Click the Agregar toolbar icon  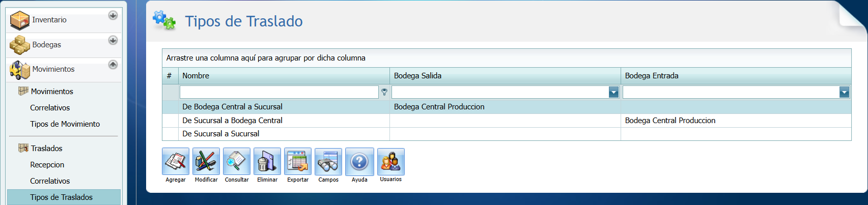tap(176, 162)
